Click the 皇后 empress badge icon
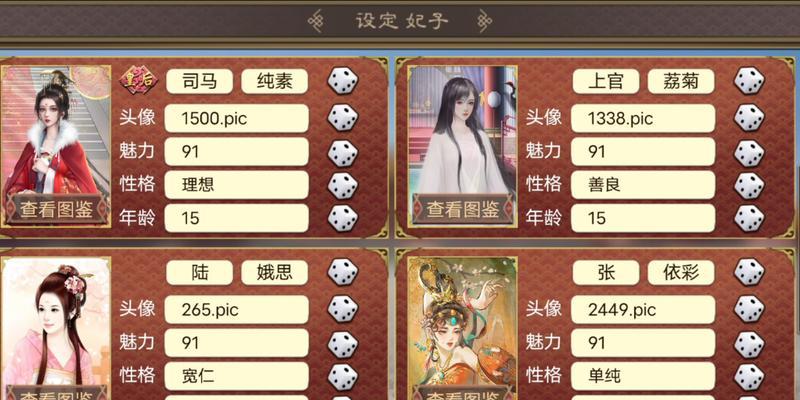 coord(138,81)
